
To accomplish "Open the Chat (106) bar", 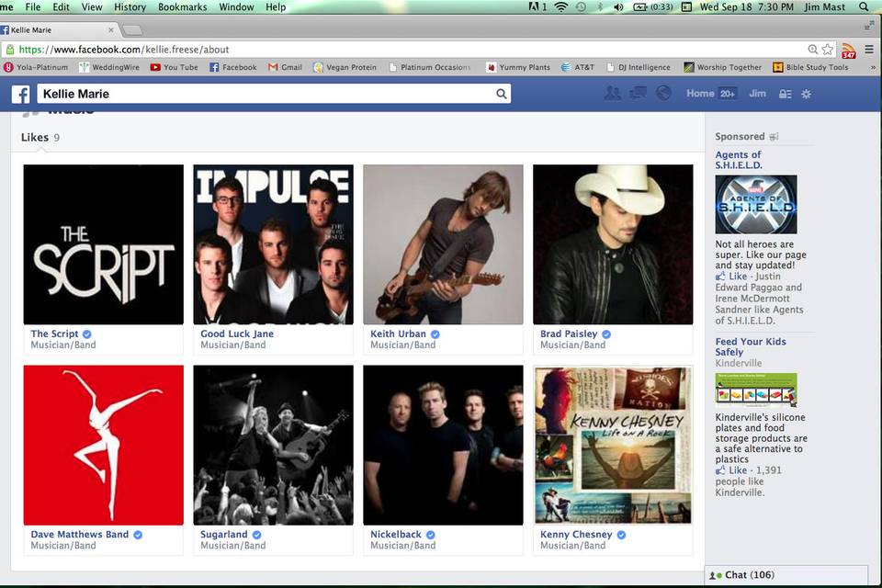I will point(786,575).
